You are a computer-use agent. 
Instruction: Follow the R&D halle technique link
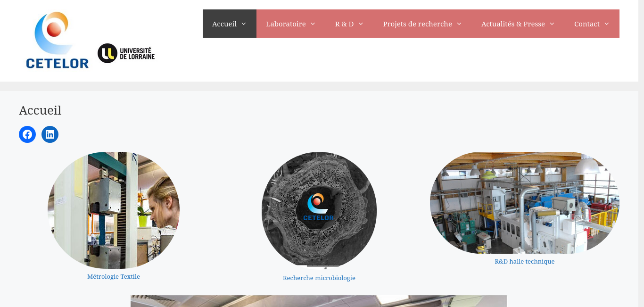pos(525,262)
